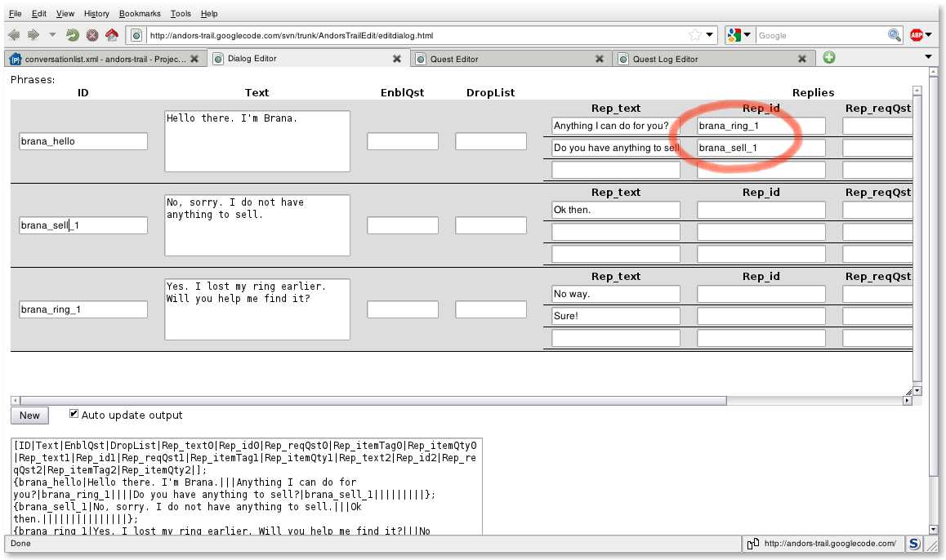Click the browser Forward arrow button
This screenshot has height=560, width=946.
(33, 35)
